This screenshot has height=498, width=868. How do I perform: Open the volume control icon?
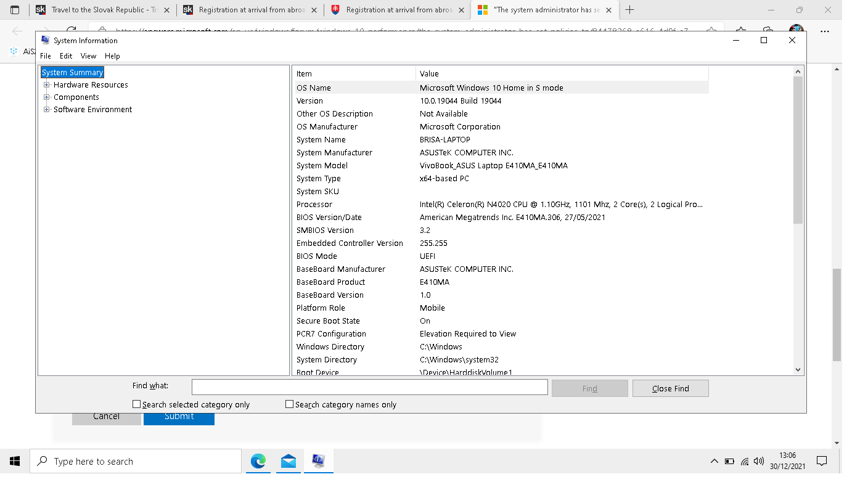click(x=759, y=461)
